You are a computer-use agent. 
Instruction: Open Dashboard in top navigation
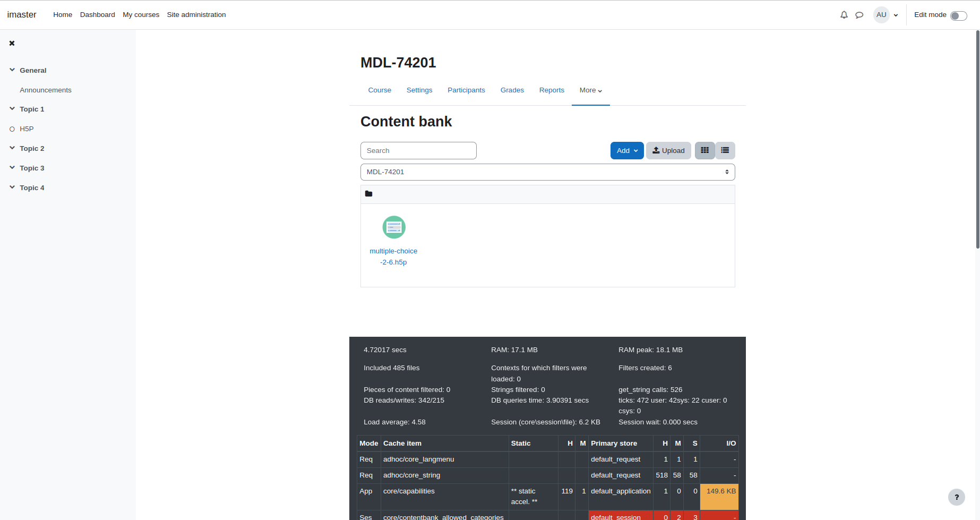click(98, 15)
